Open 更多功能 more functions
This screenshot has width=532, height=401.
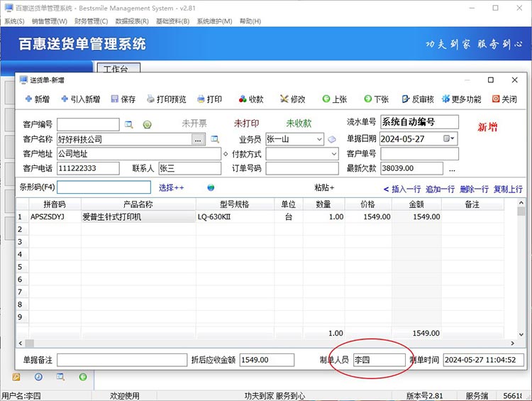pyautogui.click(x=462, y=99)
